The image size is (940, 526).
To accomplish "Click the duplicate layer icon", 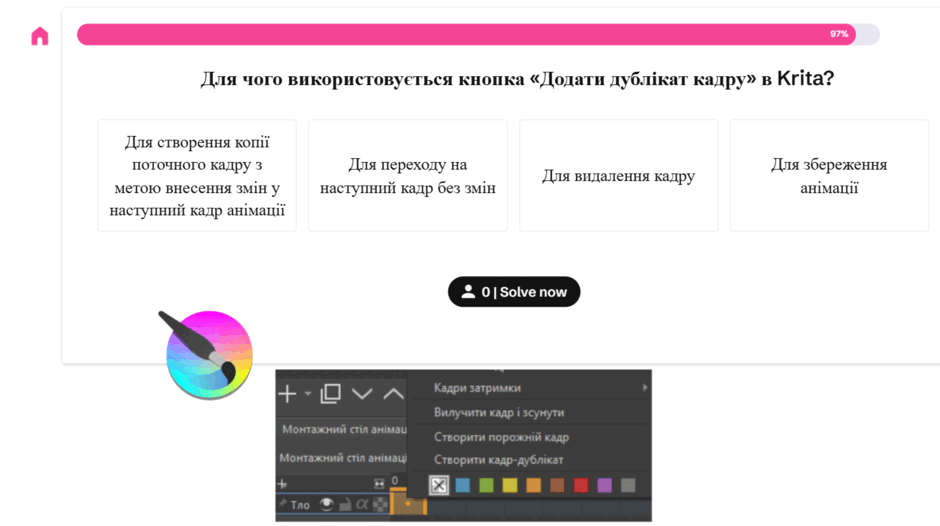I will [x=330, y=393].
